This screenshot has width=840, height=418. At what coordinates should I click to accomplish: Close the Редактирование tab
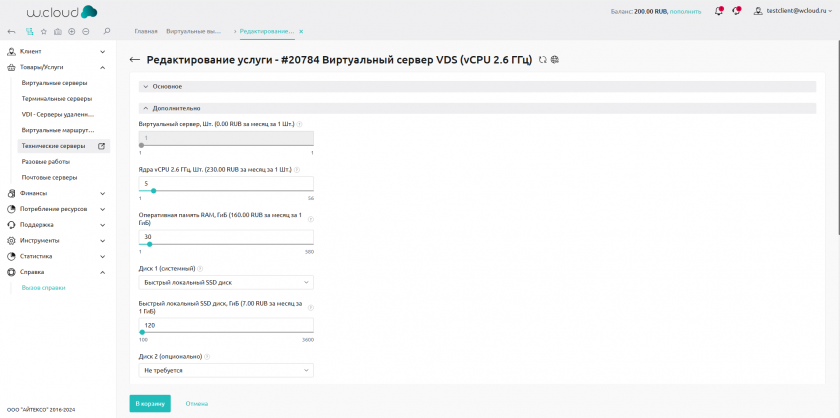click(302, 32)
